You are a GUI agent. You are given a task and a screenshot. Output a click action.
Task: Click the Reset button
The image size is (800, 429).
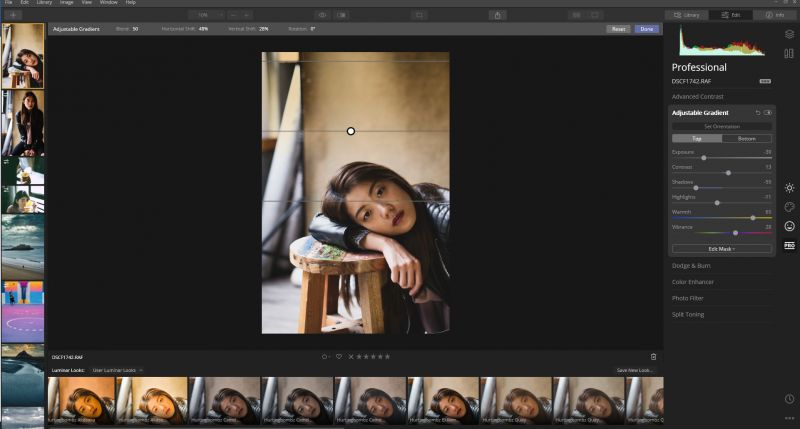[x=618, y=29]
